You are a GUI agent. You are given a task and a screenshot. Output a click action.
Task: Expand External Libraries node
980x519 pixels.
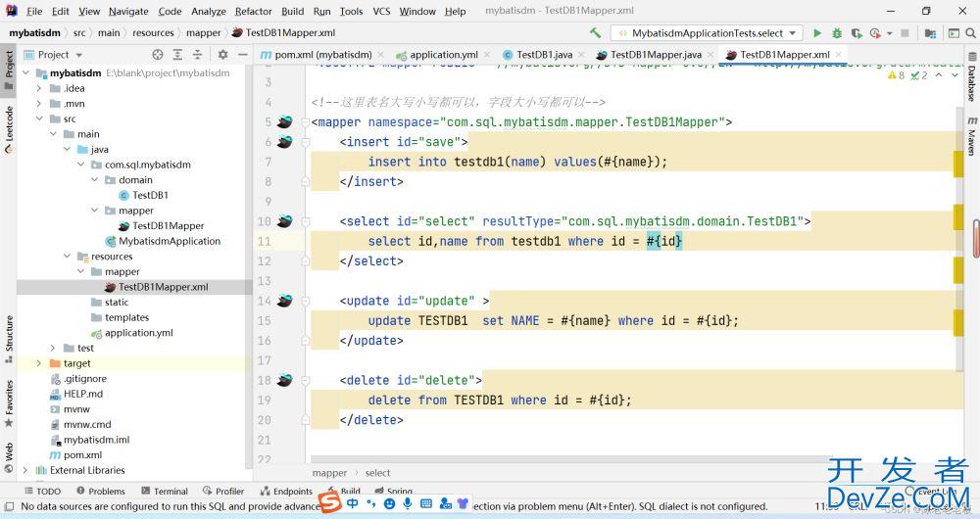[x=25, y=470]
